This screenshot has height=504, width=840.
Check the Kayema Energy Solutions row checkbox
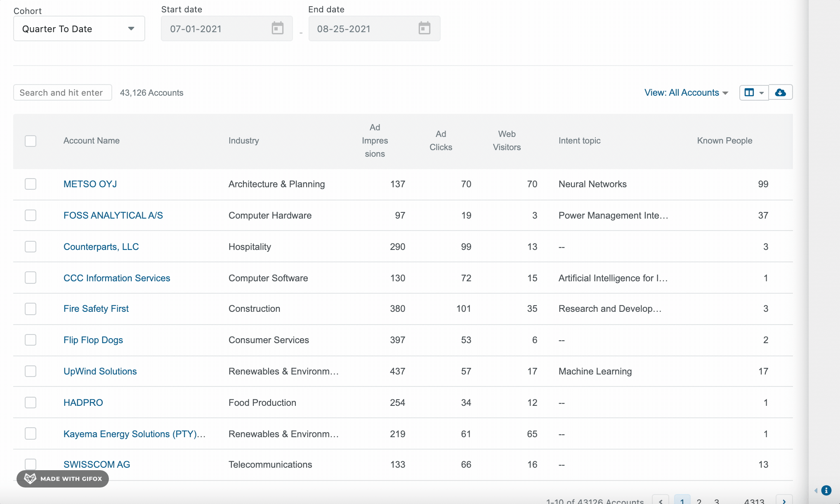(x=31, y=433)
